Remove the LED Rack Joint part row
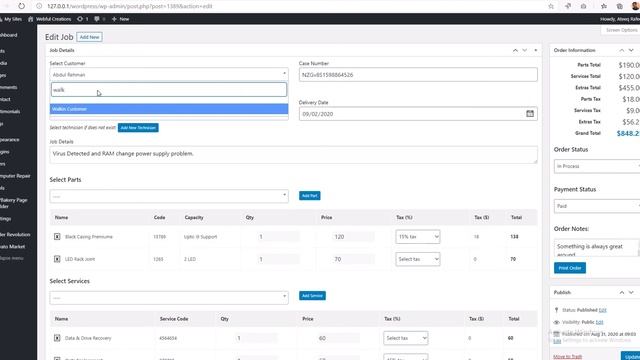Screen dimensions: 640x360 pyautogui.click(x=57, y=259)
